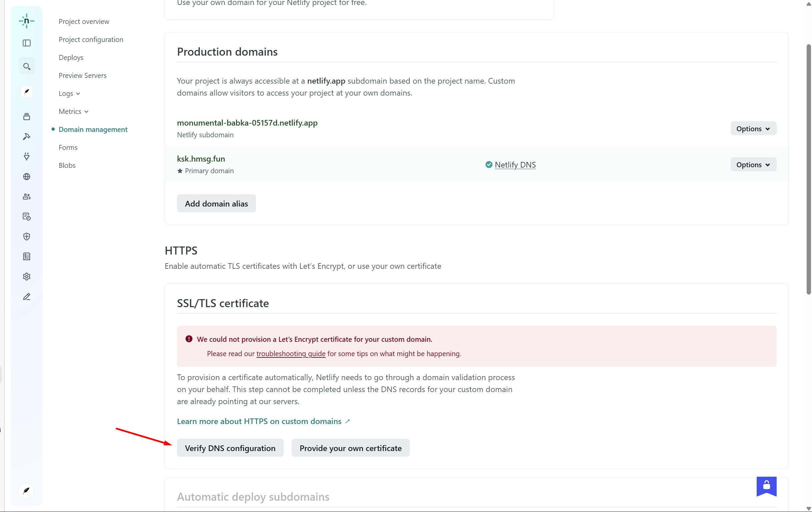
Task: Open search with the magnifier icon
Action: [27, 66]
